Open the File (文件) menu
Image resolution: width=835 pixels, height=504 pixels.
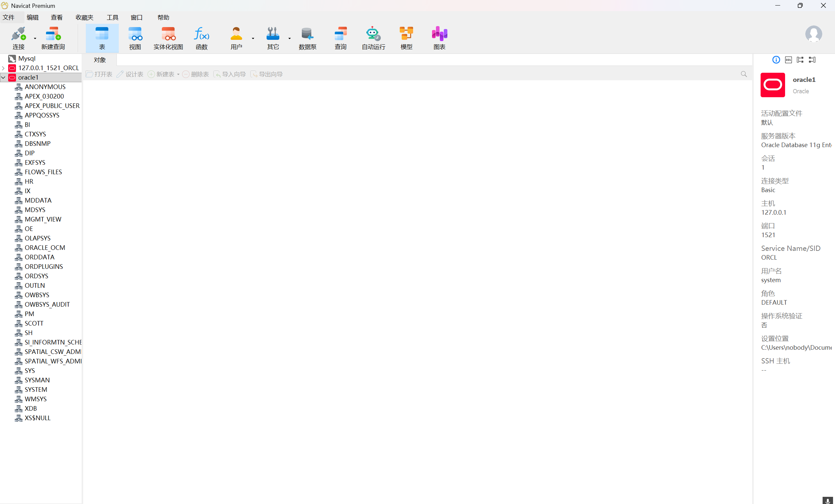8,17
